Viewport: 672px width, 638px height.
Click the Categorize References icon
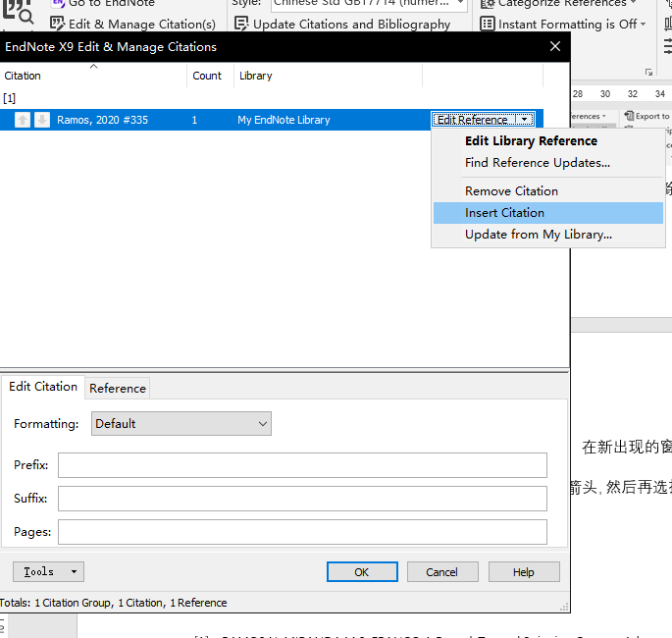click(x=488, y=4)
